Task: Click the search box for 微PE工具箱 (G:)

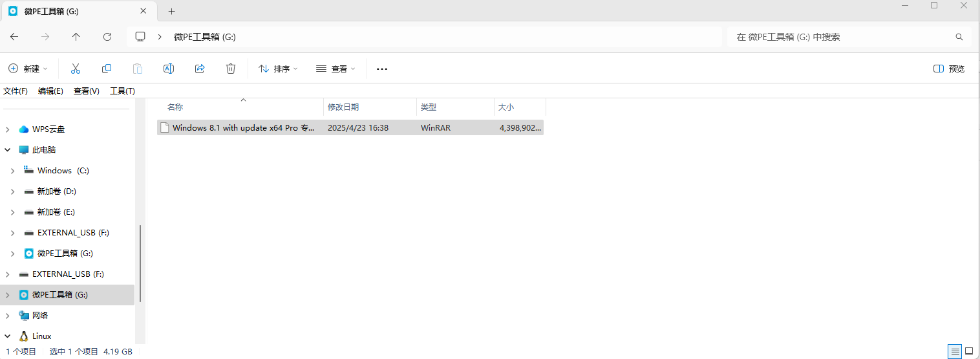Action: pos(849,37)
